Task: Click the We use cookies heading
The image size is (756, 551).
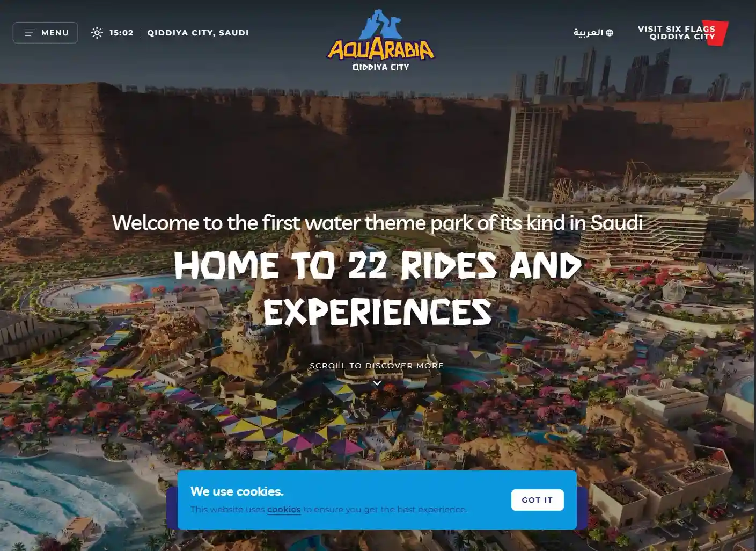Action: pyautogui.click(x=237, y=491)
